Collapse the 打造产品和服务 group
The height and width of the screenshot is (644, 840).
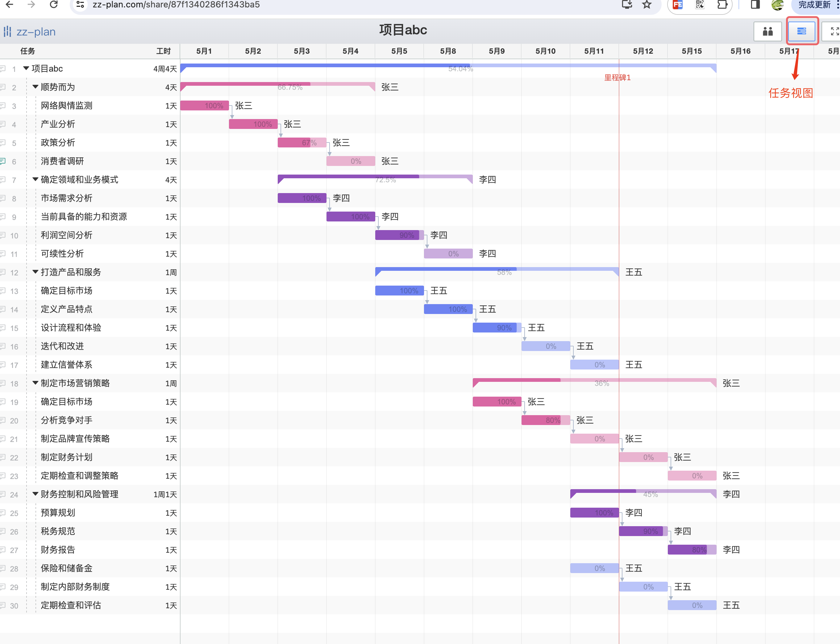point(35,272)
